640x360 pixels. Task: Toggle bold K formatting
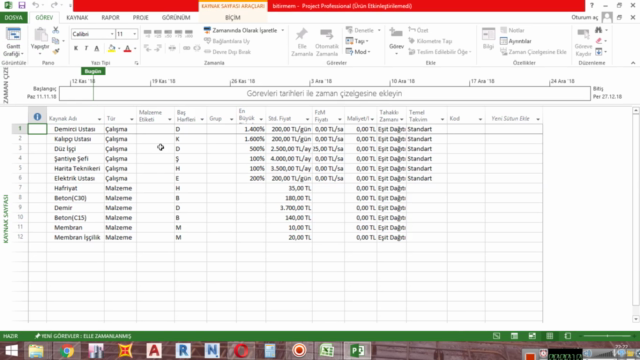[x=76, y=48]
